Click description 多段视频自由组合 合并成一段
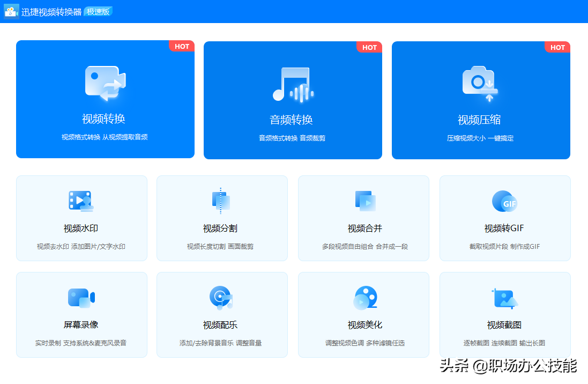This screenshot has width=588, height=384. point(365,246)
